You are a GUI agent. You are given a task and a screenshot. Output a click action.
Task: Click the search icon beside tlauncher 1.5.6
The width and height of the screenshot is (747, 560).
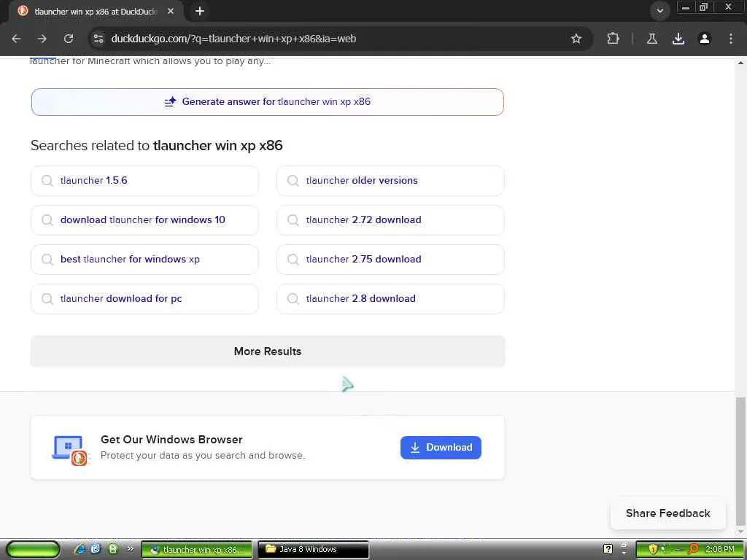click(x=47, y=181)
